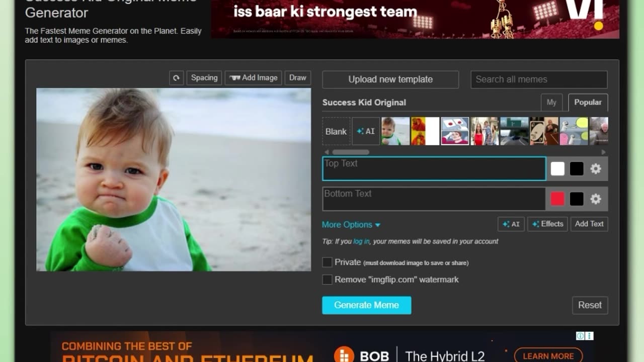Click Upload new template

point(390,79)
